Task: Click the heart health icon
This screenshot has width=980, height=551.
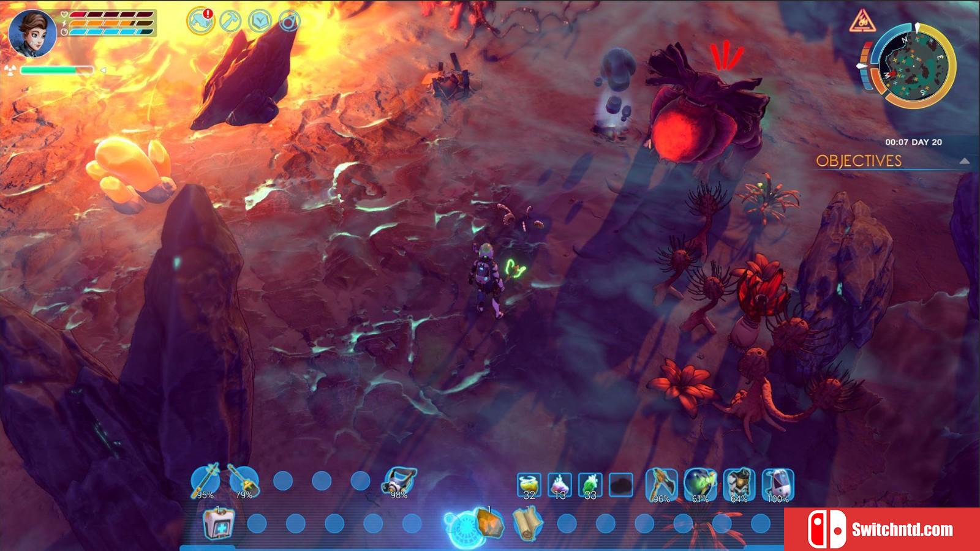Action: [64, 15]
